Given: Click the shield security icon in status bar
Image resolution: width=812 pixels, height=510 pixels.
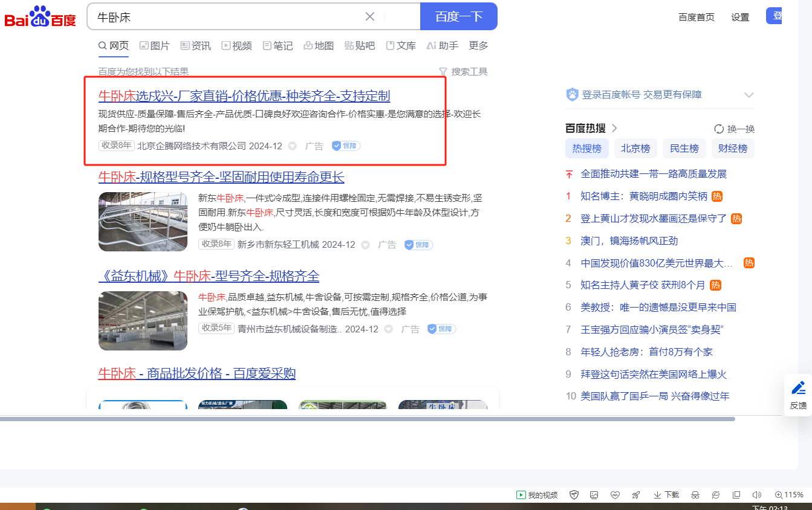Looking at the screenshot, I should coord(574,495).
